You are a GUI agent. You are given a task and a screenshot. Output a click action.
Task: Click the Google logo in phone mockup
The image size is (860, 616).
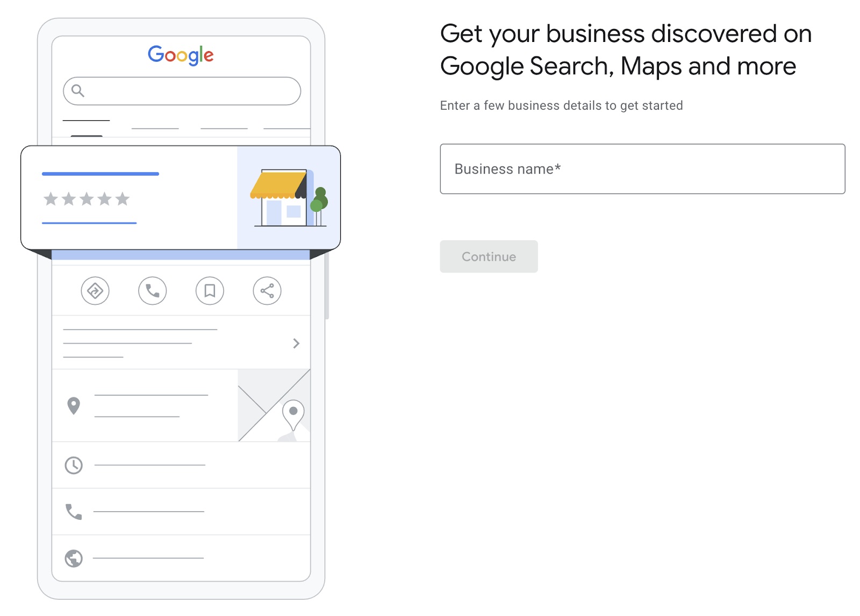(x=181, y=55)
